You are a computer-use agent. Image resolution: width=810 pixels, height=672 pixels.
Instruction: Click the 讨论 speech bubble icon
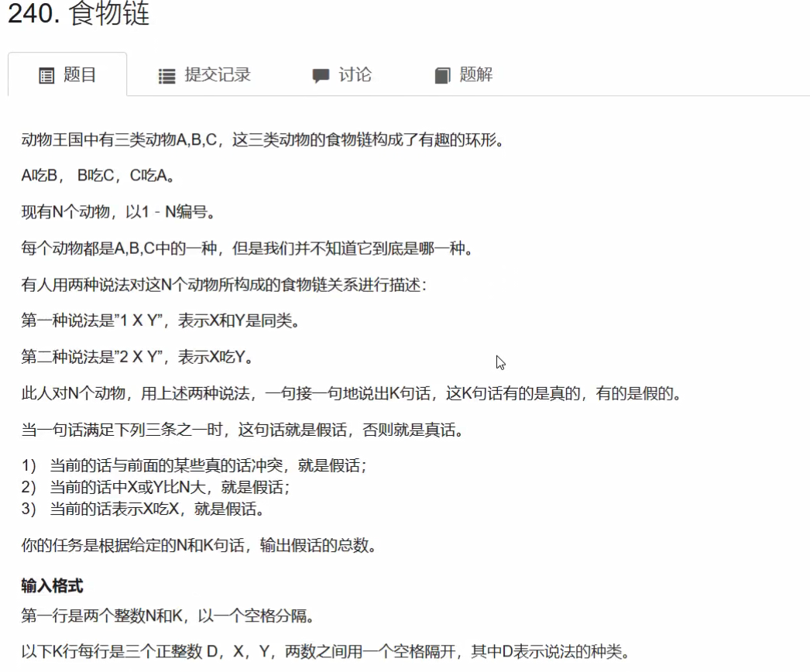(321, 76)
